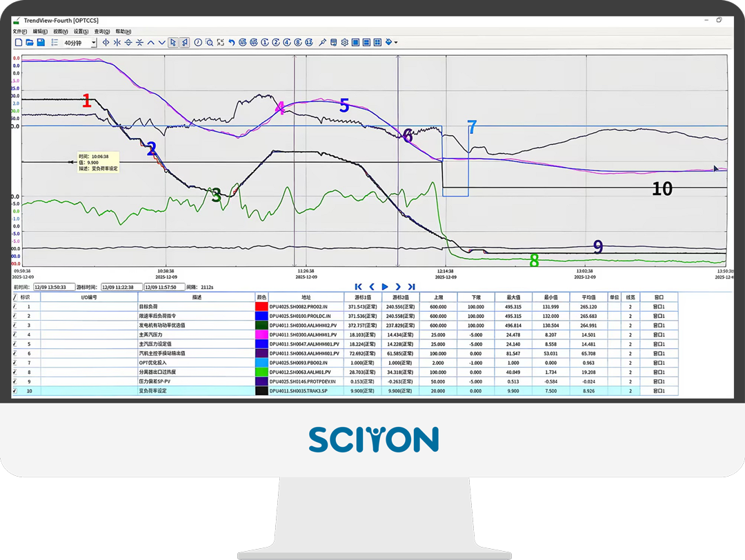Click the 描述 column header

[197, 297]
